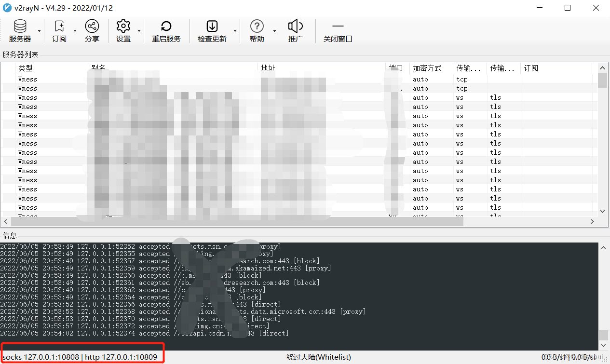Viewport: 610px width, 364px height.
Task: Click log line with data.microsoft.com:443 [proxy]
Action: pyautogui.click(x=183, y=311)
